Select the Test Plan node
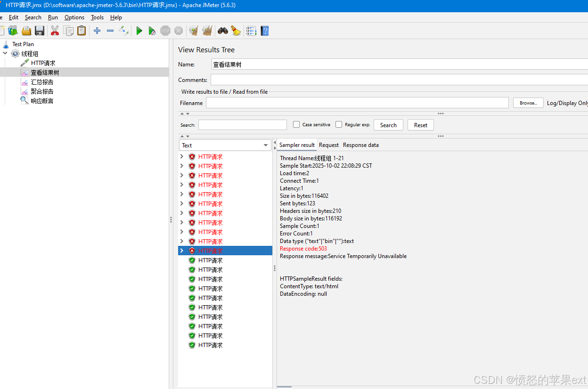 point(23,44)
